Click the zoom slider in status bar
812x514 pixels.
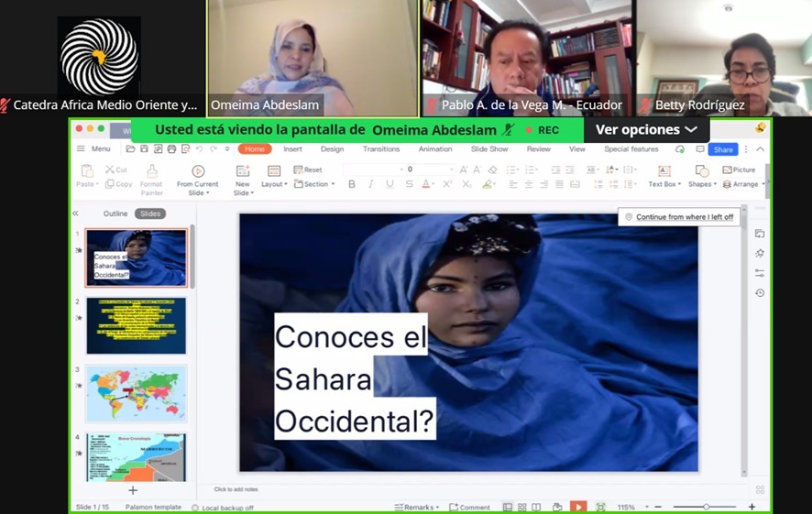click(704, 507)
